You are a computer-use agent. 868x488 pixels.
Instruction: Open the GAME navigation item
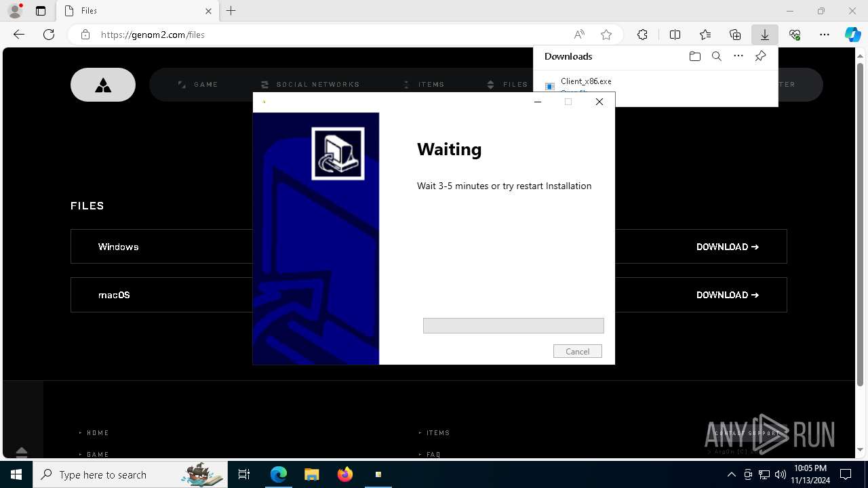(x=199, y=85)
